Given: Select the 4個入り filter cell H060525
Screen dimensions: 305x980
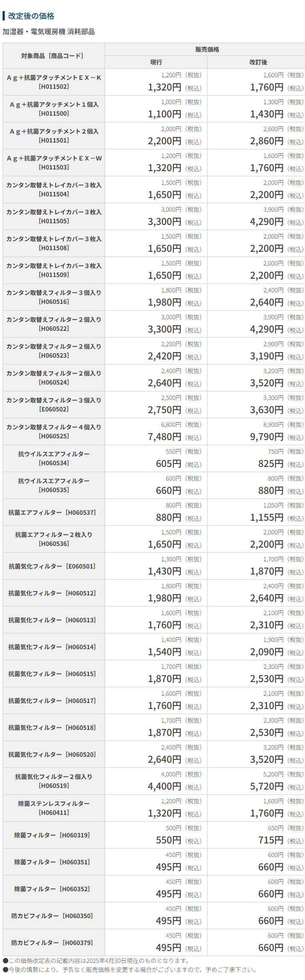Looking at the screenshot, I should coord(54,432).
